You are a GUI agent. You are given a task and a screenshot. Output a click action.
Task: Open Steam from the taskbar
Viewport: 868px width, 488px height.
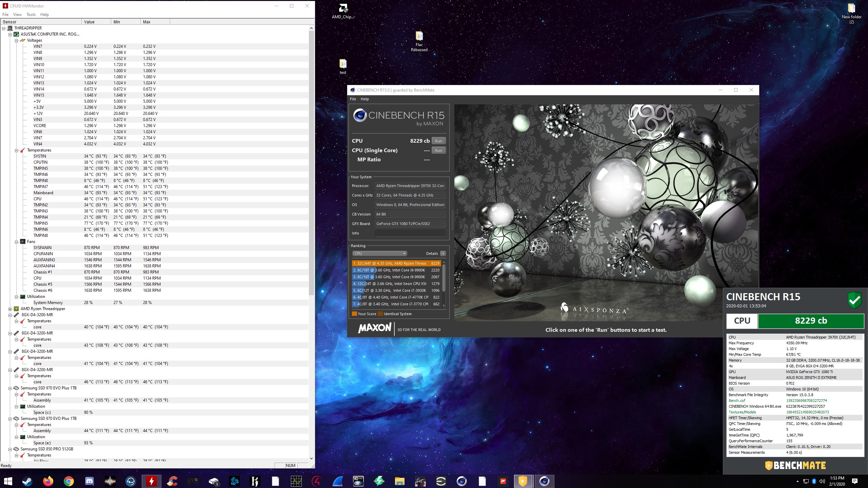coord(27,481)
